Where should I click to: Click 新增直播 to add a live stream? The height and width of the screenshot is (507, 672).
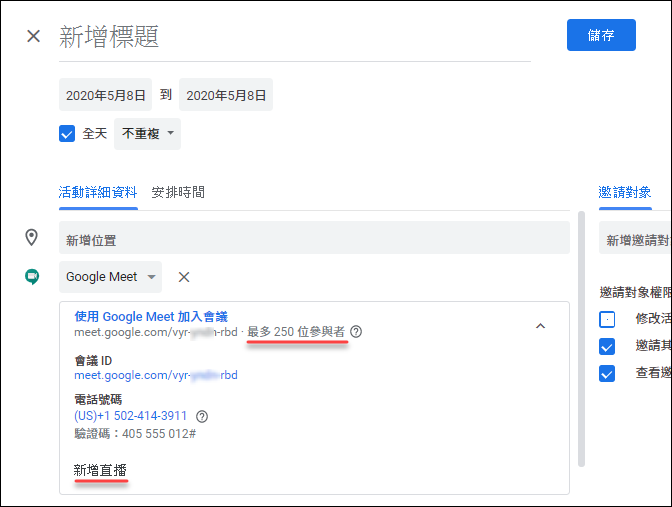tap(100, 470)
